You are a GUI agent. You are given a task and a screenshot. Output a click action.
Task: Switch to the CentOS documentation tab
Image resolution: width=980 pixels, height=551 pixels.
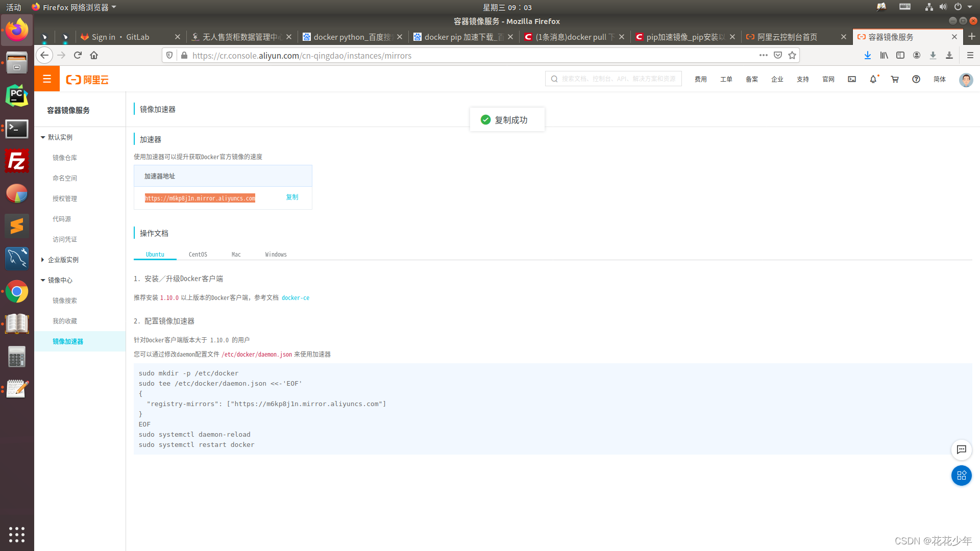198,254
